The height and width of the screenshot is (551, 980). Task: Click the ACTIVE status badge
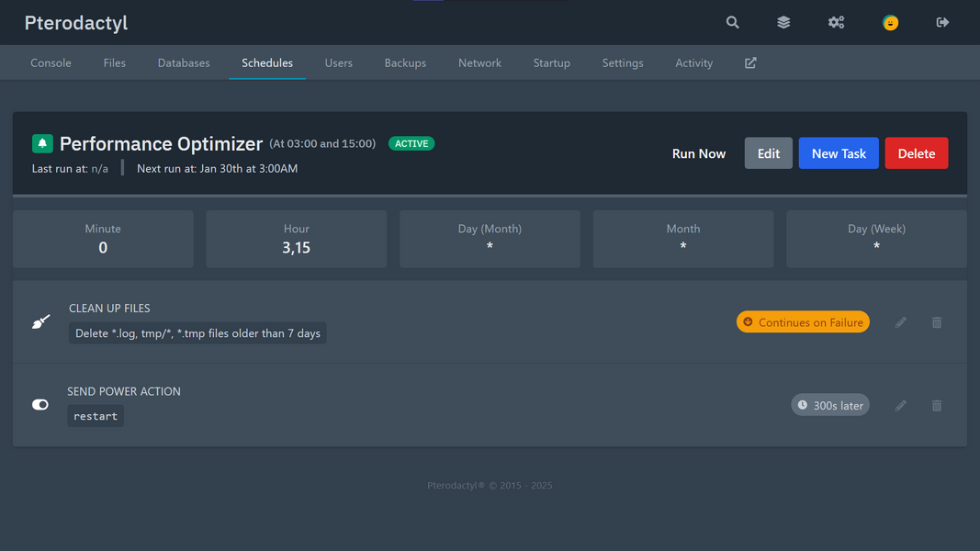tap(411, 143)
